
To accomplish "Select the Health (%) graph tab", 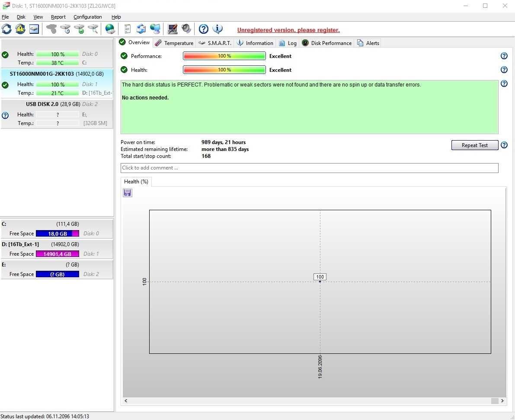I will pos(136,182).
